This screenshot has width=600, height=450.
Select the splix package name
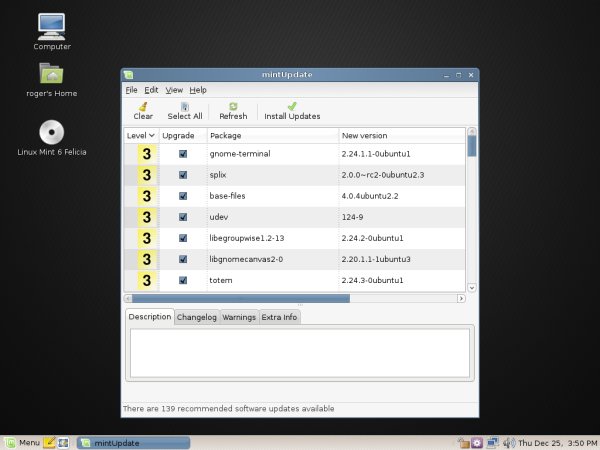218,175
